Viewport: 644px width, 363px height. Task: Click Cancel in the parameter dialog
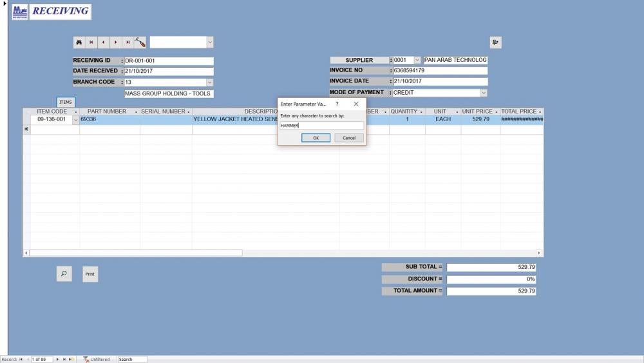pos(349,138)
